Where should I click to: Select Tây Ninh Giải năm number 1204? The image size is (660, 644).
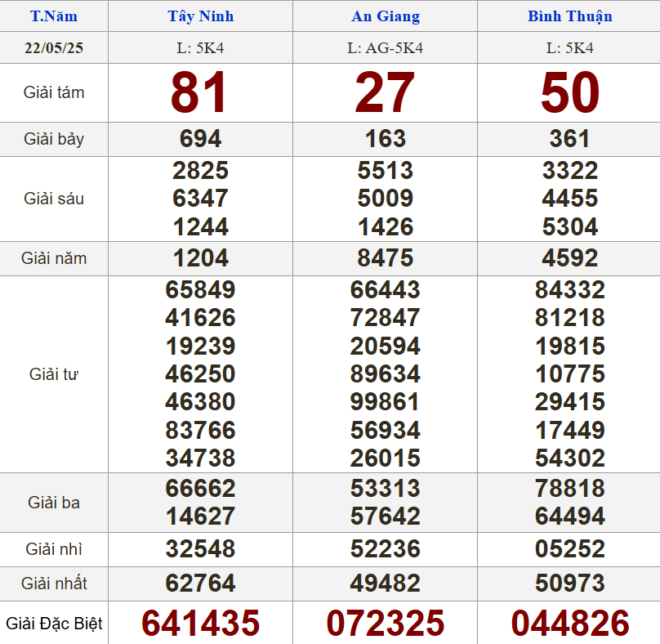(200, 258)
